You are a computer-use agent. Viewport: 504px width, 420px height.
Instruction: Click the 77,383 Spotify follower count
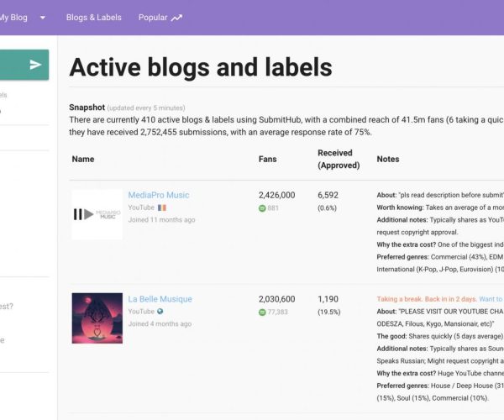pyautogui.click(x=278, y=312)
